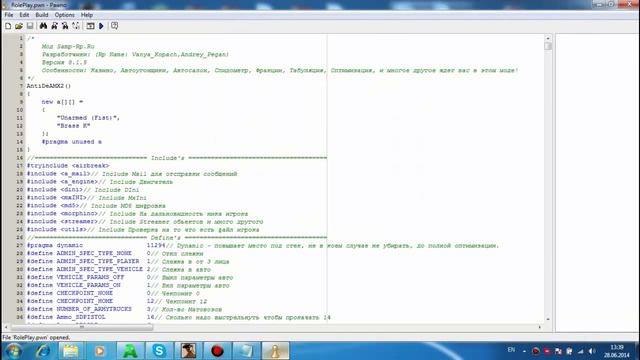Viewport: 640px width, 360px height.
Task: Click the status bar text 'RolePlay.pwn' opened
Action: (36, 338)
